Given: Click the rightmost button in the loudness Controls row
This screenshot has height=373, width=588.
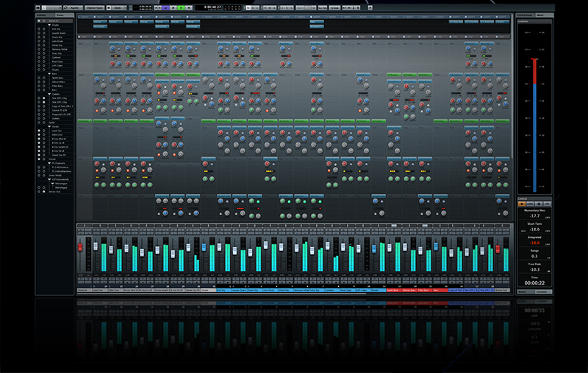Looking at the screenshot, I should 547,203.
